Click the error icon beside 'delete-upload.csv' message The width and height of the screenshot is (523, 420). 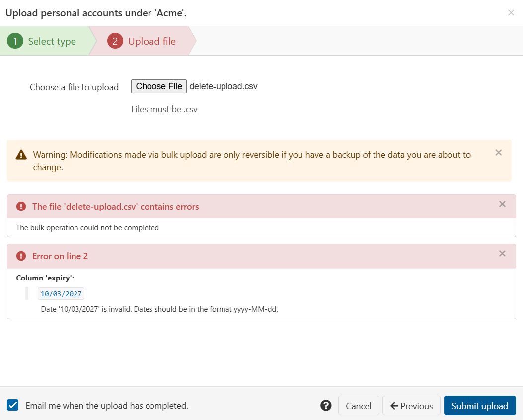point(20,204)
